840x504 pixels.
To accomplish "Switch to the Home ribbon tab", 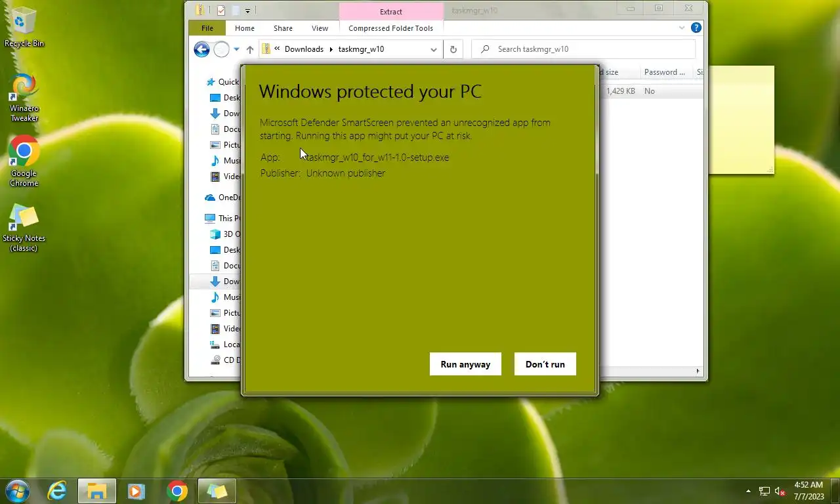I will [x=245, y=28].
